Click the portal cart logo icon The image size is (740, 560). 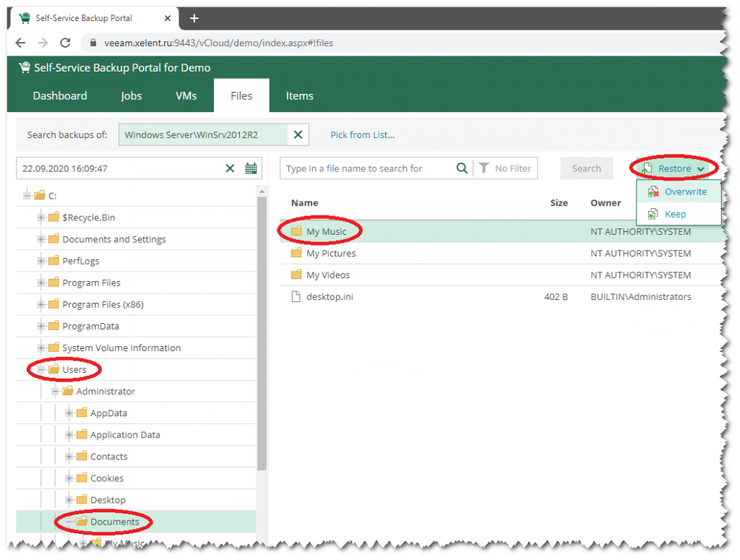point(25,67)
